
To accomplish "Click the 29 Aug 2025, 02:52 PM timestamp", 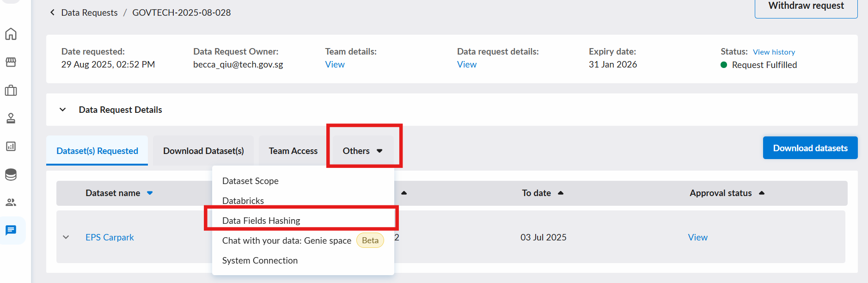I will click(x=108, y=65).
